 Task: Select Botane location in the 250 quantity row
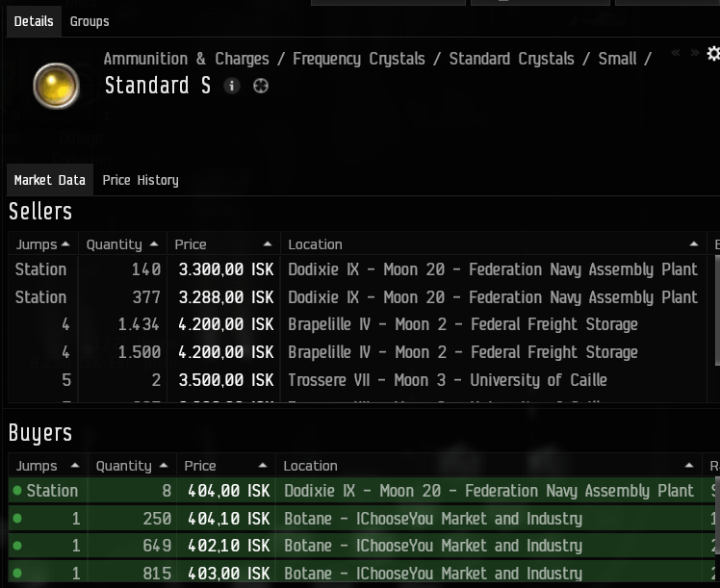tap(433, 519)
